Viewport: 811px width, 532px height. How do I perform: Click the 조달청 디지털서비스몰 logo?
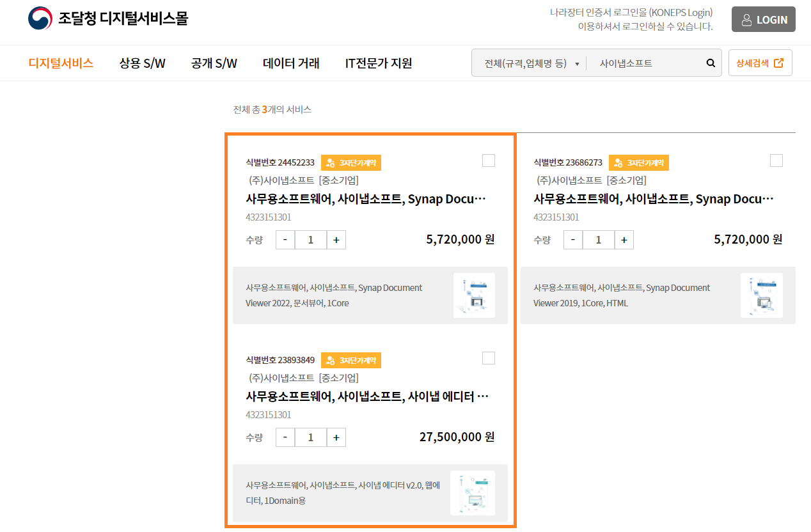tap(108, 19)
